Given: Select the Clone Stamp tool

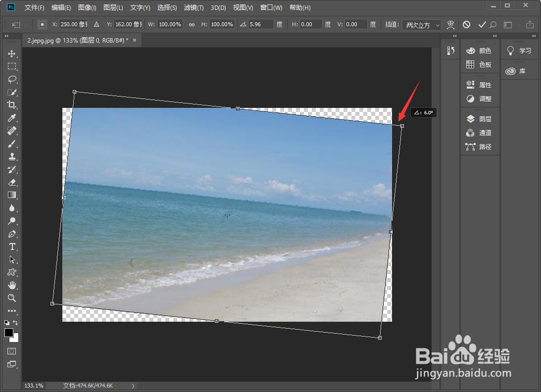Looking at the screenshot, I should coord(12,156).
